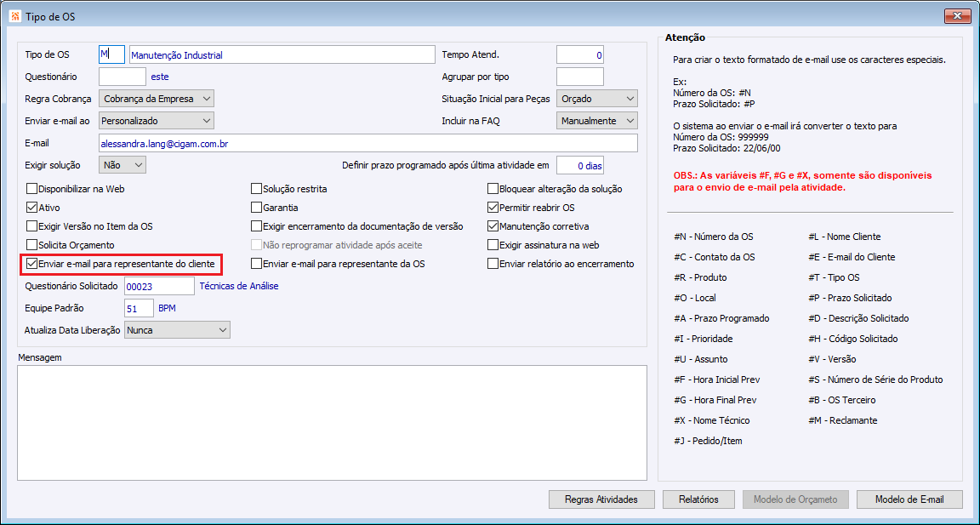Image resolution: width=980 pixels, height=525 pixels.
Task: Enable the Disponibilizar na Web checkbox
Action: [32, 189]
